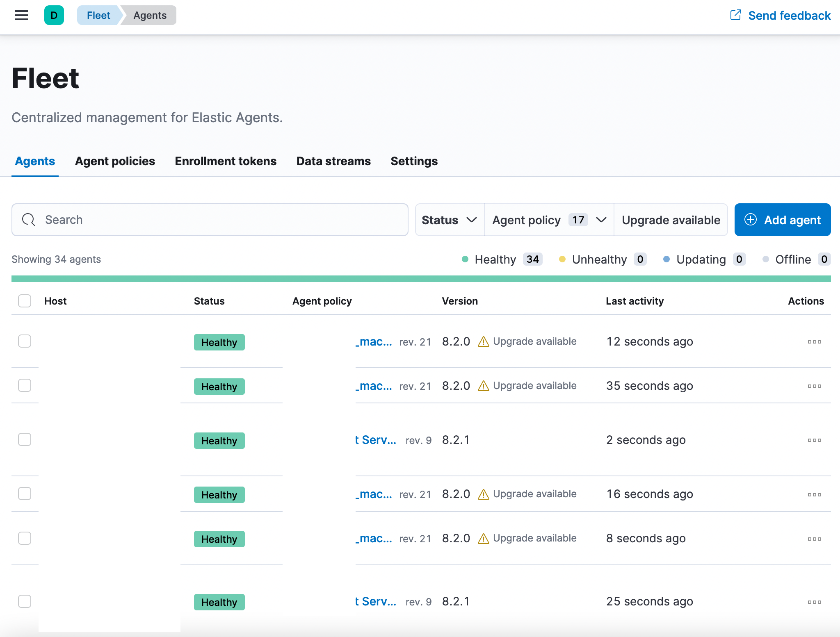Click the Healthy 34 status count
The height and width of the screenshot is (637, 840).
[502, 259]
